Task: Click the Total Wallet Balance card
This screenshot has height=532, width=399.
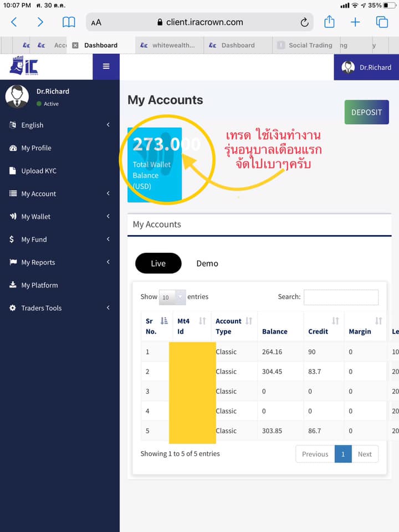Action: (155, 165)
